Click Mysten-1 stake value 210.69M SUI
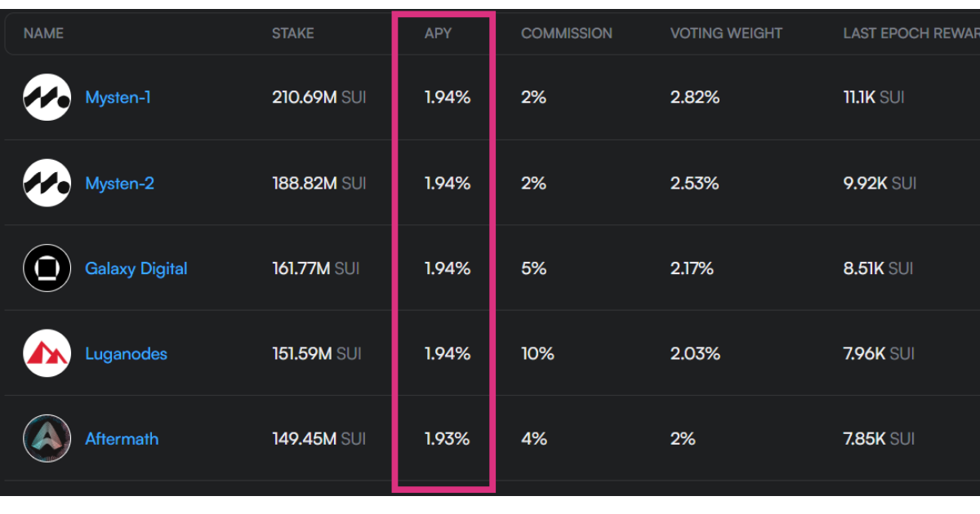 pyautogui.click(x=318, y=97)
